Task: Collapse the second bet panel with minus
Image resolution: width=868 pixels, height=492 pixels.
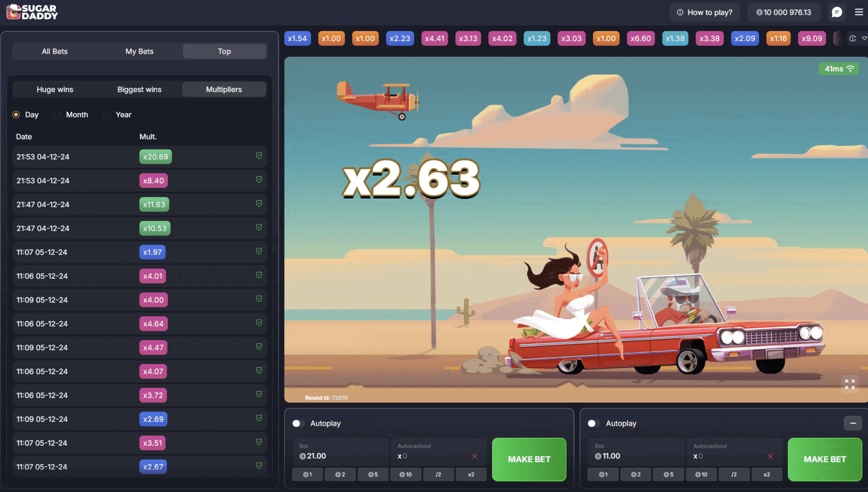Action: coord(853,423)
